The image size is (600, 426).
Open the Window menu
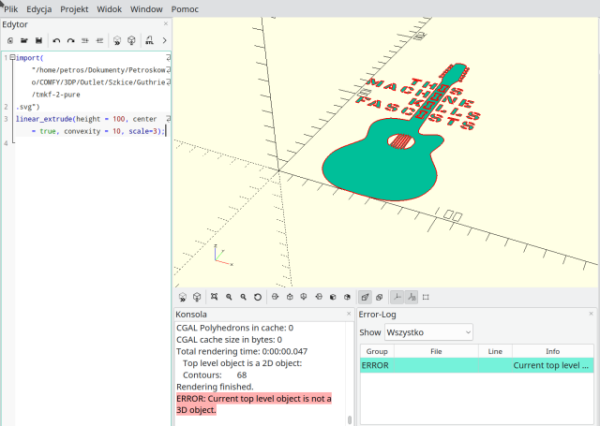click(x=146, y=9)
